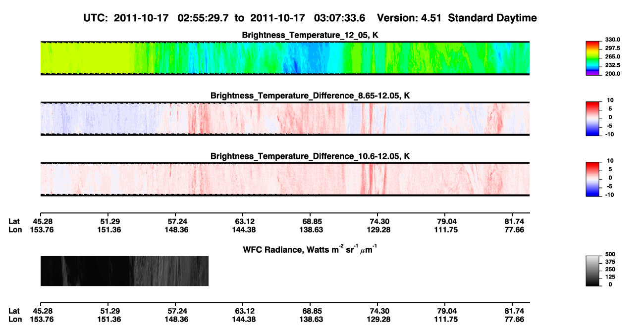Click latitude 57.24 on axis under the 10.6-12.05 panel
This screenshot has width=644, height=330.
coord(177,222)
